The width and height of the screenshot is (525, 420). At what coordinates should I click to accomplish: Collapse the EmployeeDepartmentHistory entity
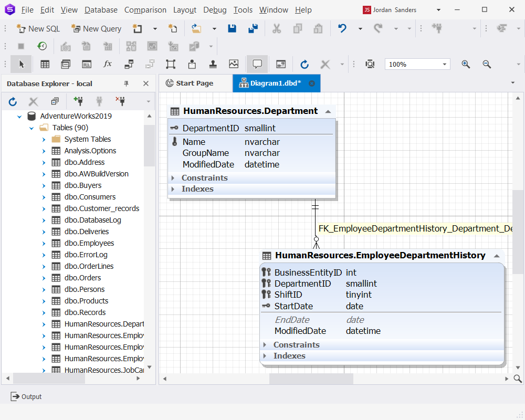coord(497,256)
